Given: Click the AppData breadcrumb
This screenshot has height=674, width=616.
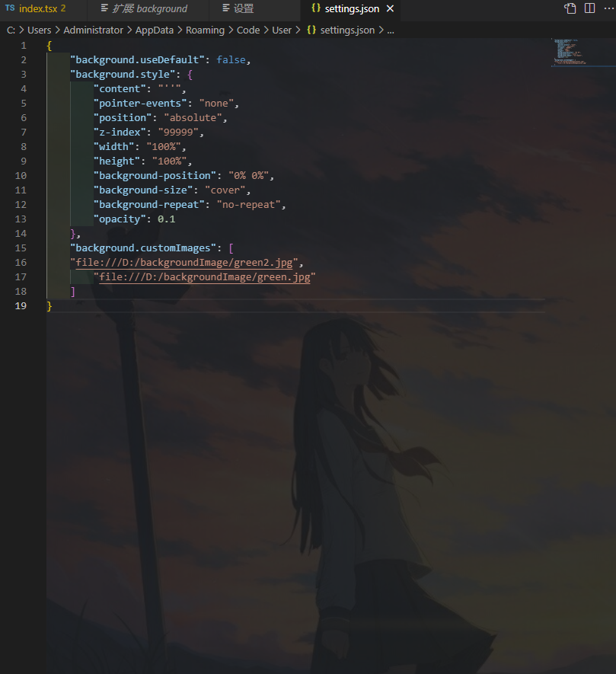Looking at the screenshot, I should point(155,30).
